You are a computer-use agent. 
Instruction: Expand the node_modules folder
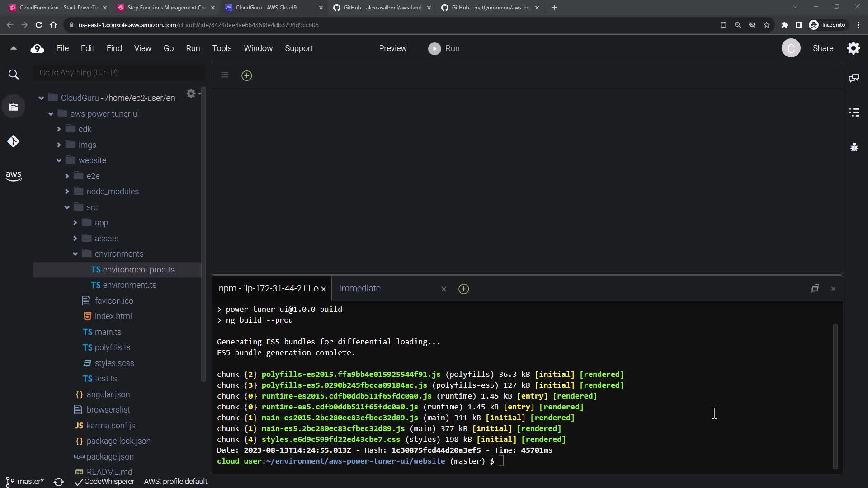[67, 192]
